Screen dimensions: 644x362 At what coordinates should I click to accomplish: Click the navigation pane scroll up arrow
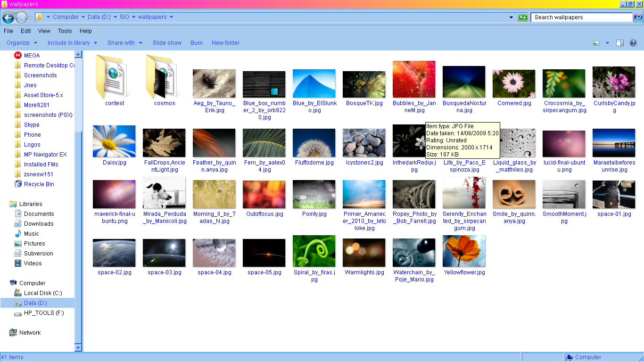(x=78, y=55)
